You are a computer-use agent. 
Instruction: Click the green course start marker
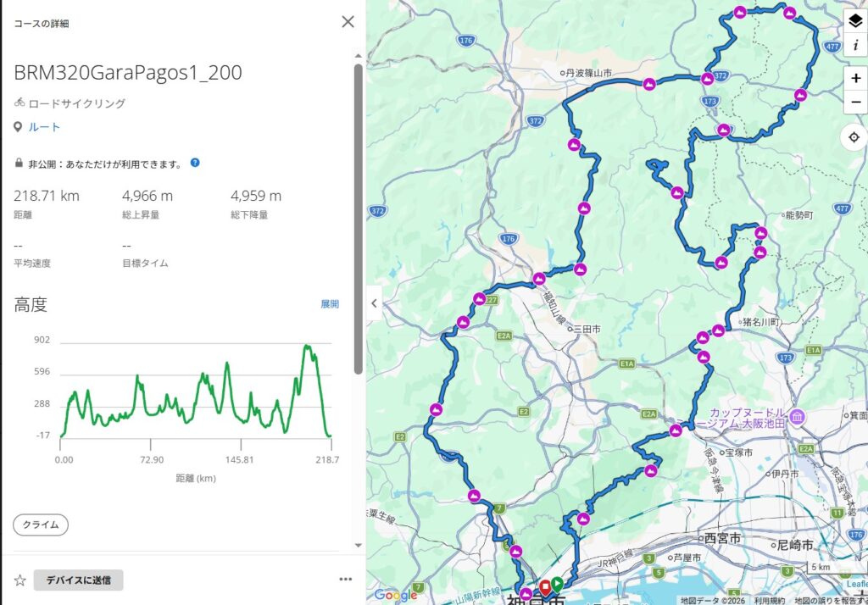[x=557, y=583]
